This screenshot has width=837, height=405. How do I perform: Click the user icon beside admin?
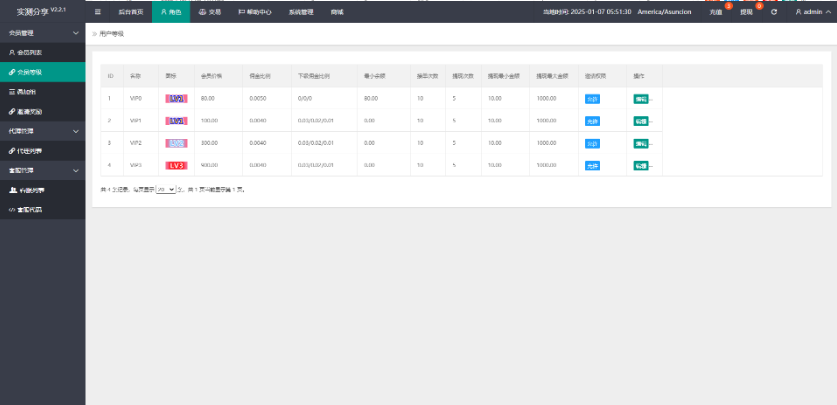coord(799,12)
